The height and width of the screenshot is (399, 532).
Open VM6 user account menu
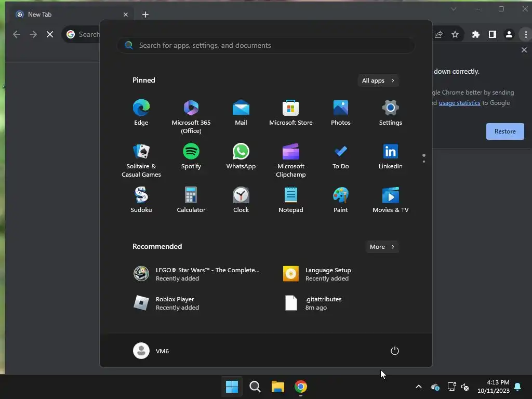tap(151, 351)
